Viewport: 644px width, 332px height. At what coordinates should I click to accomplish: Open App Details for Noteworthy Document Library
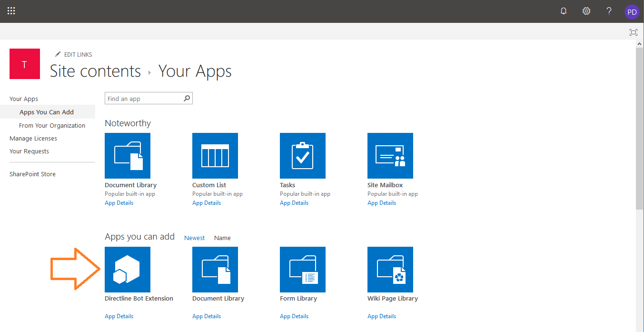click(x=119, y=203)
